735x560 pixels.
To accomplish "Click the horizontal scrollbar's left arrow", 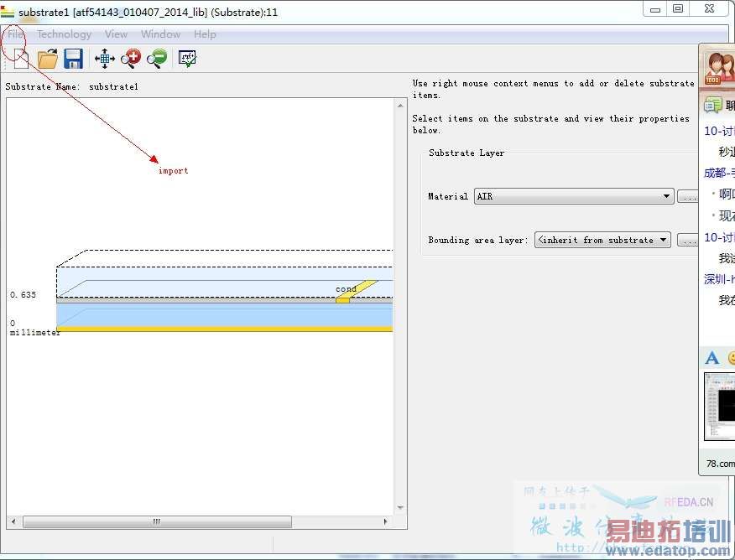I will click(13, 521).
